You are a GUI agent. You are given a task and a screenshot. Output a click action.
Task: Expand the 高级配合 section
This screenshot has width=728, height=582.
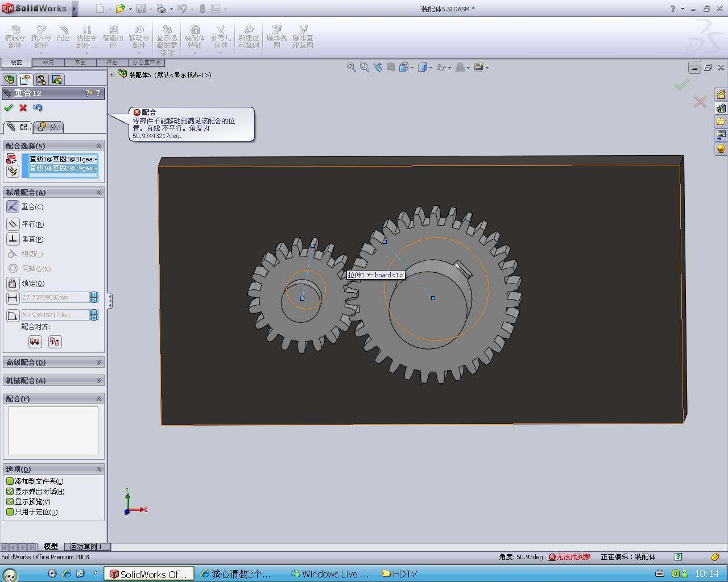pos(98,362)
